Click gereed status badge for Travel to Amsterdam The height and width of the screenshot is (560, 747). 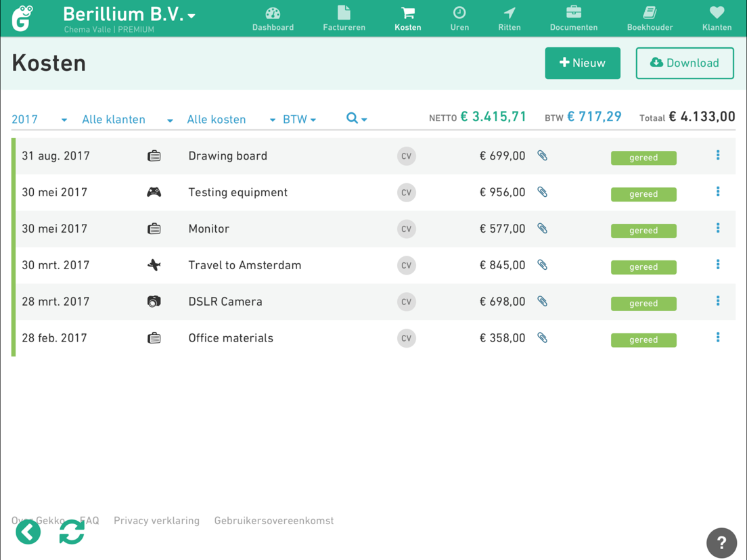pyautogui.click(x=643, y=267)
